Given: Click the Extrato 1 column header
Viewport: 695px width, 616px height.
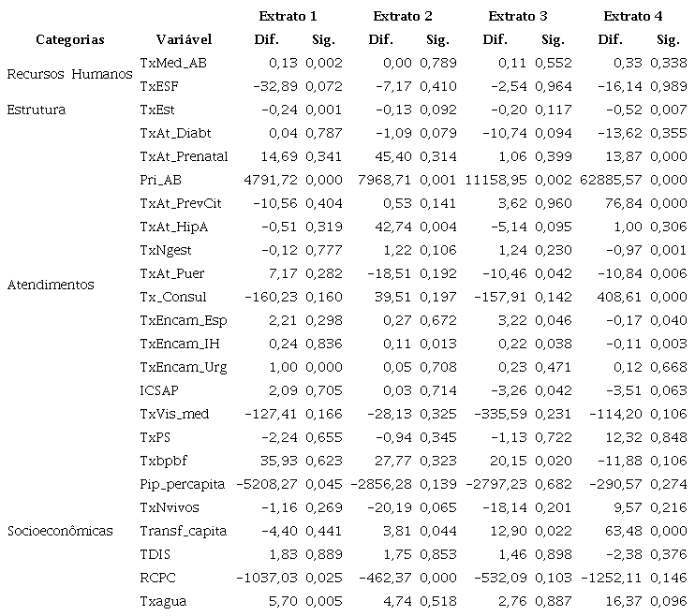Looking at the screenshot, I should click(288, 16).
